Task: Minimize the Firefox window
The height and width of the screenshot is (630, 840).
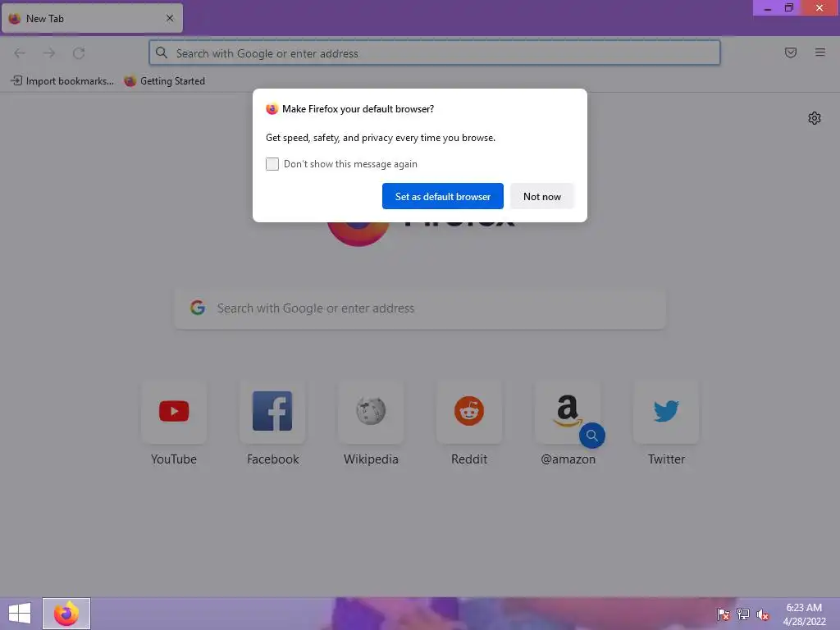Action: pyautogui.click(x=768, y=8)
